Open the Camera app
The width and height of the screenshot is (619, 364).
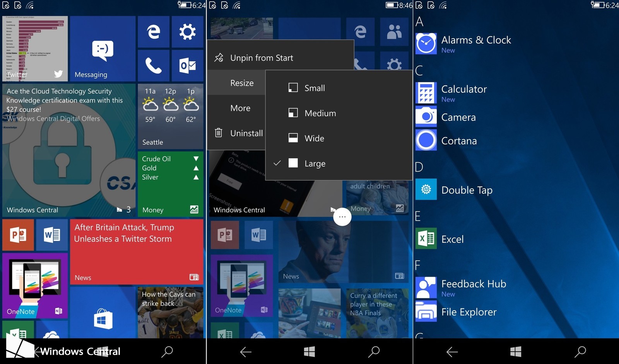coord(458,117)
